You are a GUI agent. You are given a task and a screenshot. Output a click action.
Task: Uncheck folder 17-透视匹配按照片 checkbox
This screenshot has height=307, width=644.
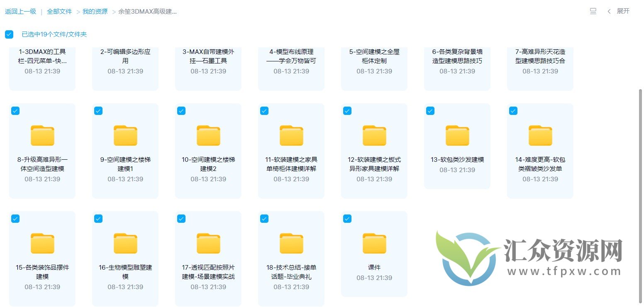coord(181,219)
